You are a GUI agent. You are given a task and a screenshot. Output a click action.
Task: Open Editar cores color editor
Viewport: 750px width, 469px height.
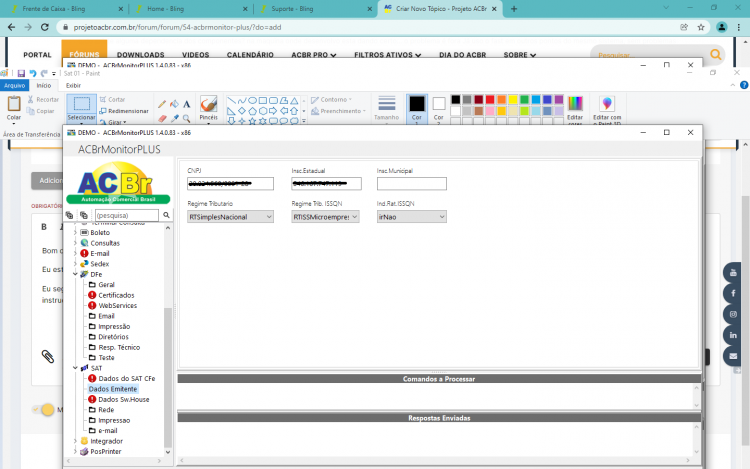click(x=575, y=109)
